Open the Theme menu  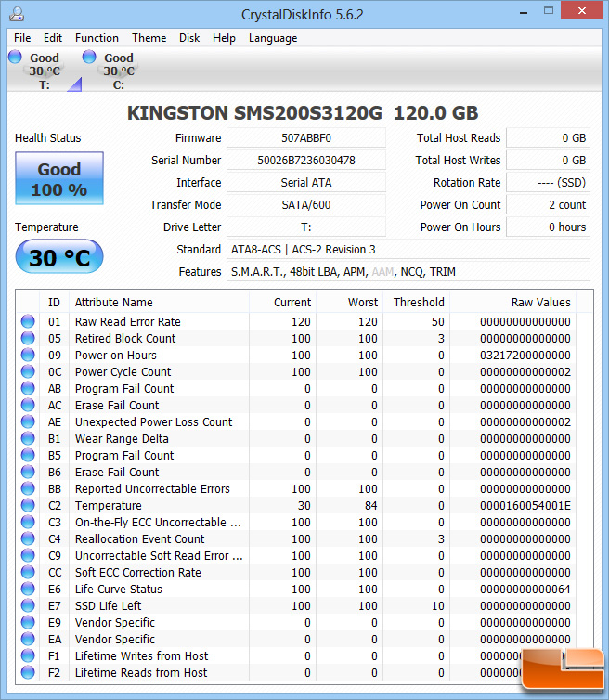pos(149,38)
